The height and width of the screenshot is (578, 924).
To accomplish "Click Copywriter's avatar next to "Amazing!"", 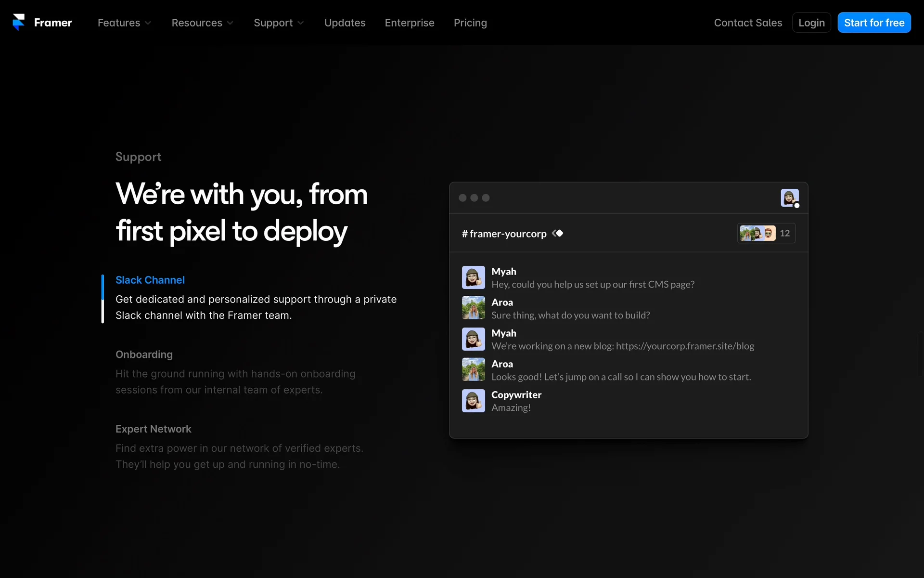I will coord(473,401).
